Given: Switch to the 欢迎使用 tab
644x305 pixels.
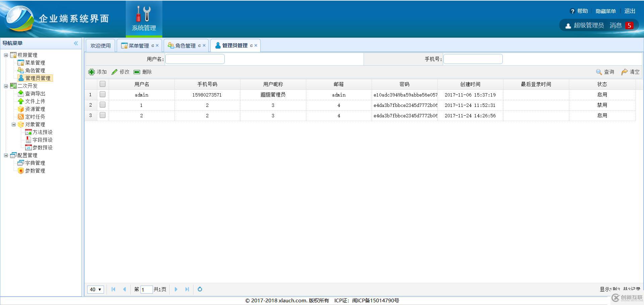Looking at the screenshot, I should point(100,45).
